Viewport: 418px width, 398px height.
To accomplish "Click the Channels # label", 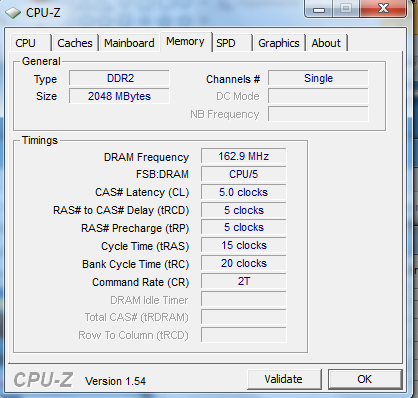I will click(x=233, y=79).
